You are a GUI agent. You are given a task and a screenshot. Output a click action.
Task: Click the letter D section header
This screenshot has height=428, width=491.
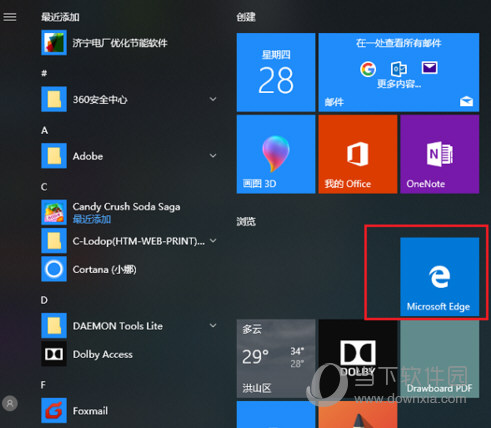[44, 300]
